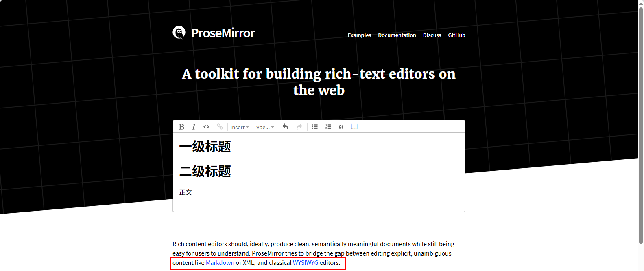Open the Insert dropdown menu
The image size is (644, 271).
point(239,127)
